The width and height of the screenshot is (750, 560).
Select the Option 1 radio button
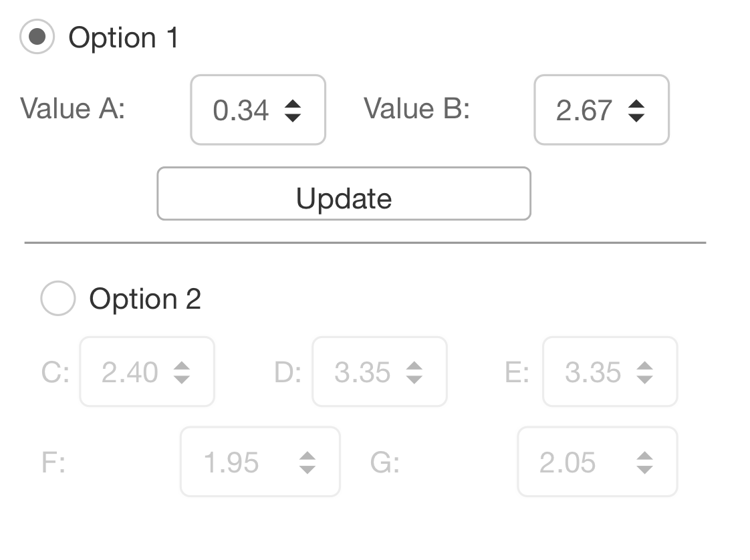pos(37,37)
